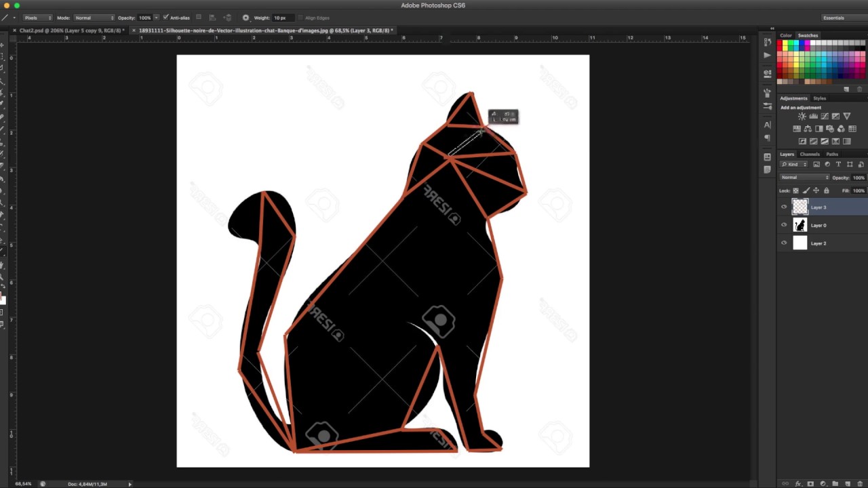Open the Paragraph panel icon
The width and height of the screenshot is (868, 488).
tap(767, 138)
